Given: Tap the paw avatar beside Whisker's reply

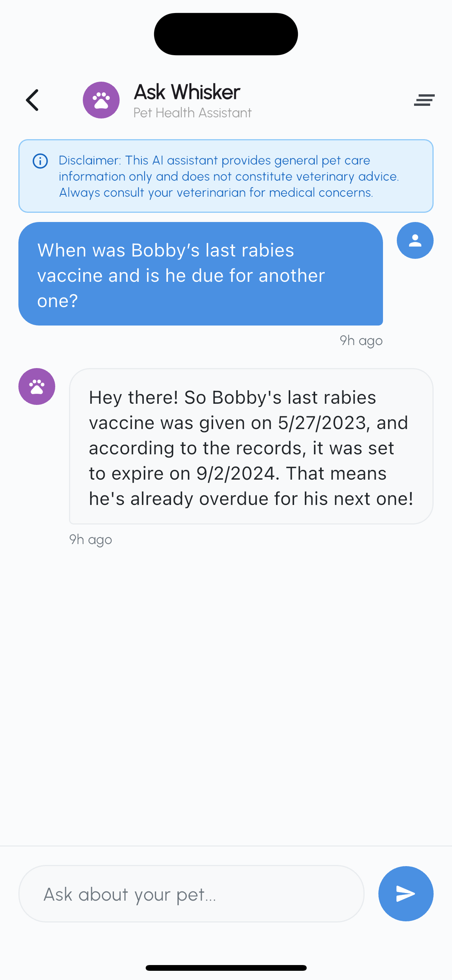Looking at the screenshot, I should pos(37,386).
